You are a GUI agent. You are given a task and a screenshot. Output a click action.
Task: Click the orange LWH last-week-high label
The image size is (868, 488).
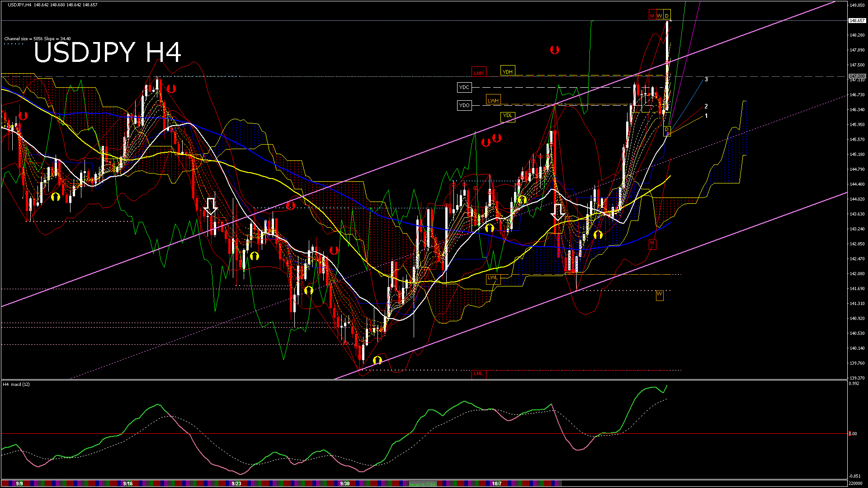pos(493,100)
